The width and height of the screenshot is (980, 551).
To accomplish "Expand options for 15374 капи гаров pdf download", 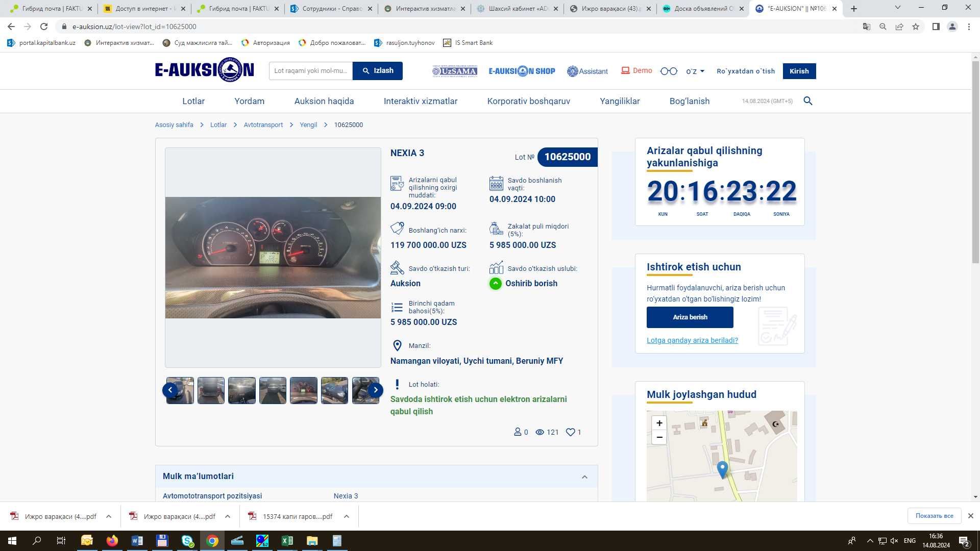I will (x=346, y=516).
